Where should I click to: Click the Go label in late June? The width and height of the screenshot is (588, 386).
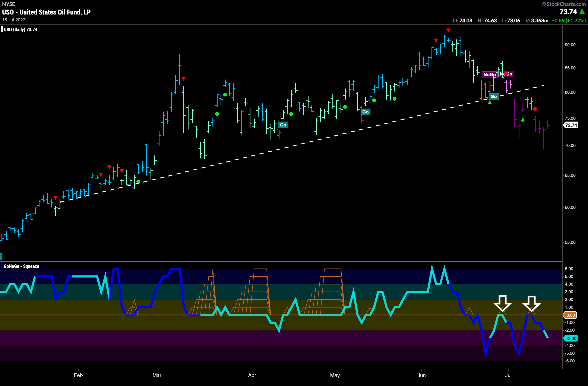pos(494,96)
